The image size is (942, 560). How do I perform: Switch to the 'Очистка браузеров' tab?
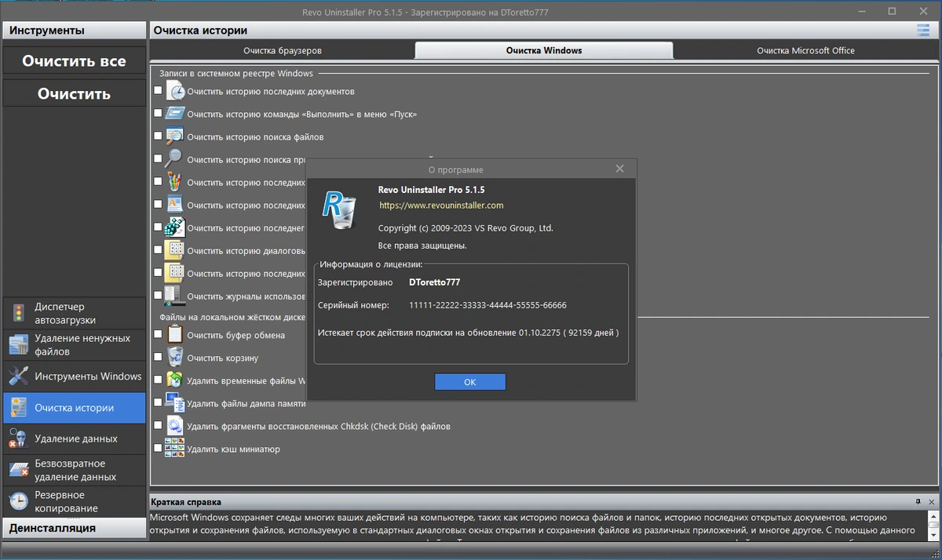pyautogui.click(x=283, y=50)
